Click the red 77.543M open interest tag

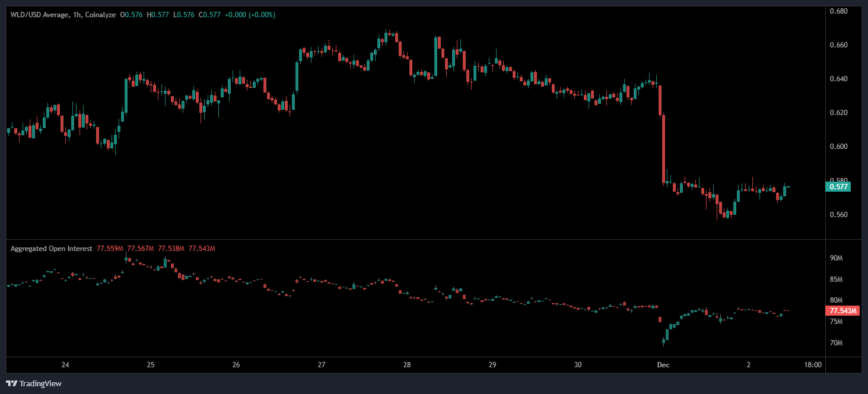tap(842, 310)
